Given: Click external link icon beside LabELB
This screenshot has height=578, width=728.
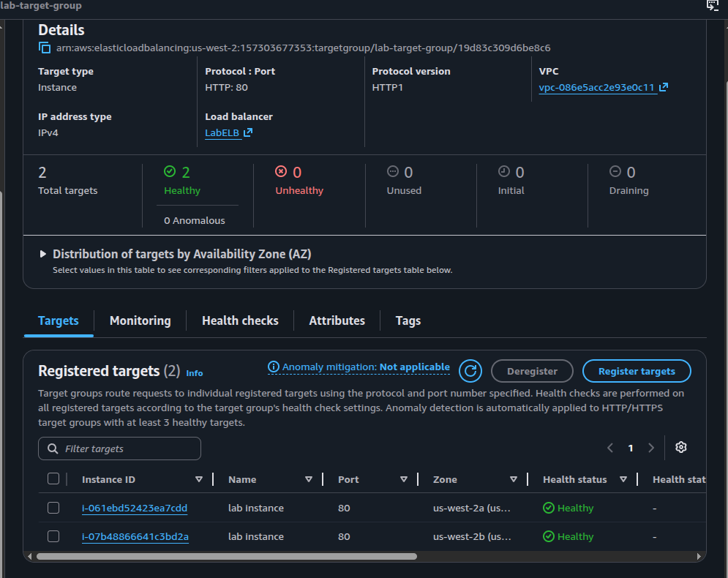Looking at the screenshot, I should [x=248, y=132].
